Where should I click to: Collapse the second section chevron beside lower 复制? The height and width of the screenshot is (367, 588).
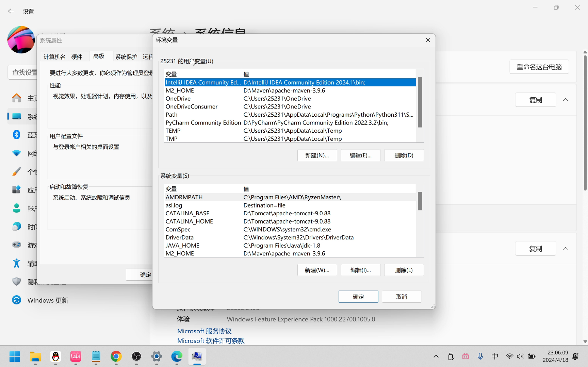point(566,248)
